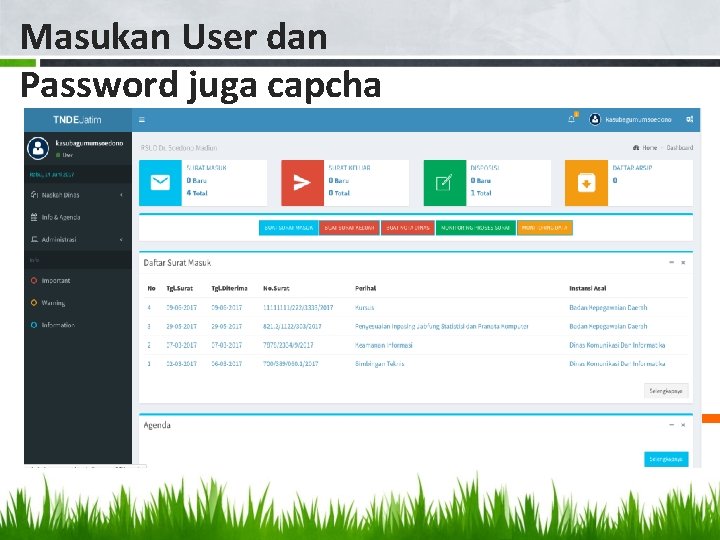Image resolution: width=720 pixels, height=540 pixels.
Task: Click the Dashboard breadcrumb text
Action: click(x=680, y=148)
